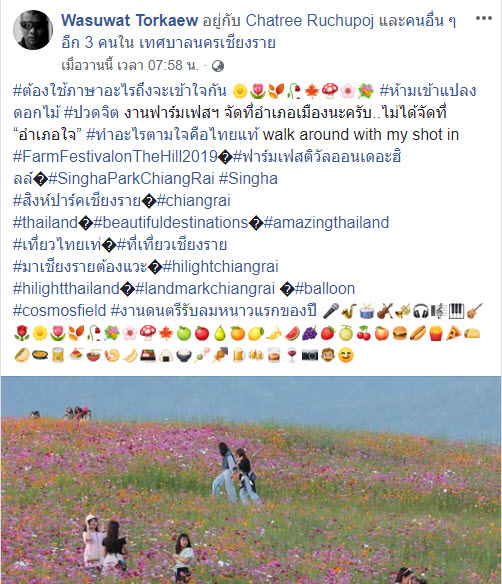Open the #Singha hashtag

click(x=248, y=179)
